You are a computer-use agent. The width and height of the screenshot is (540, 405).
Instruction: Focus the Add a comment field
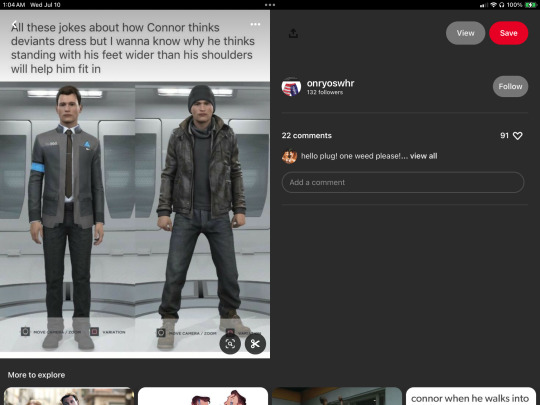(x=403, y=182)
